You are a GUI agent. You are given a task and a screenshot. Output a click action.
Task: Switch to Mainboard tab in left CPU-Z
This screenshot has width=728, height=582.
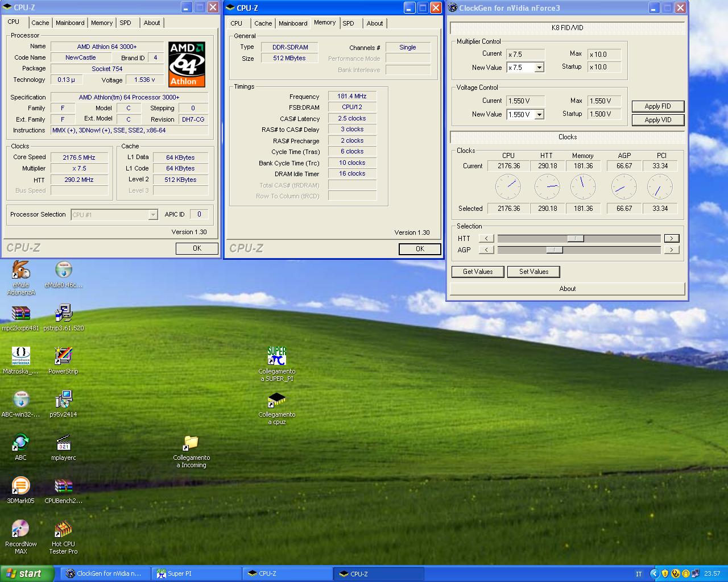[70, 23]
